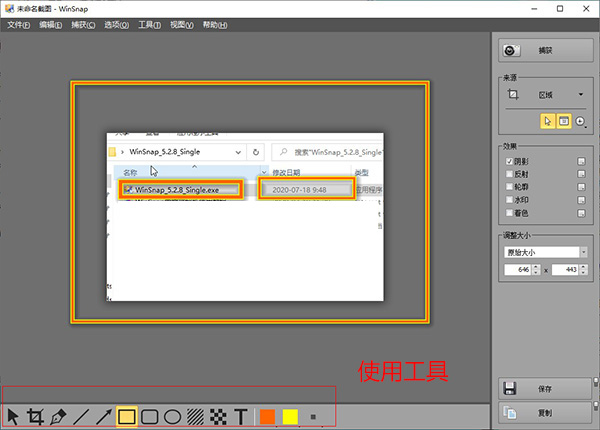Open the 文件 menu
This screenshot has width=600, height=430.
coord(18,25)
